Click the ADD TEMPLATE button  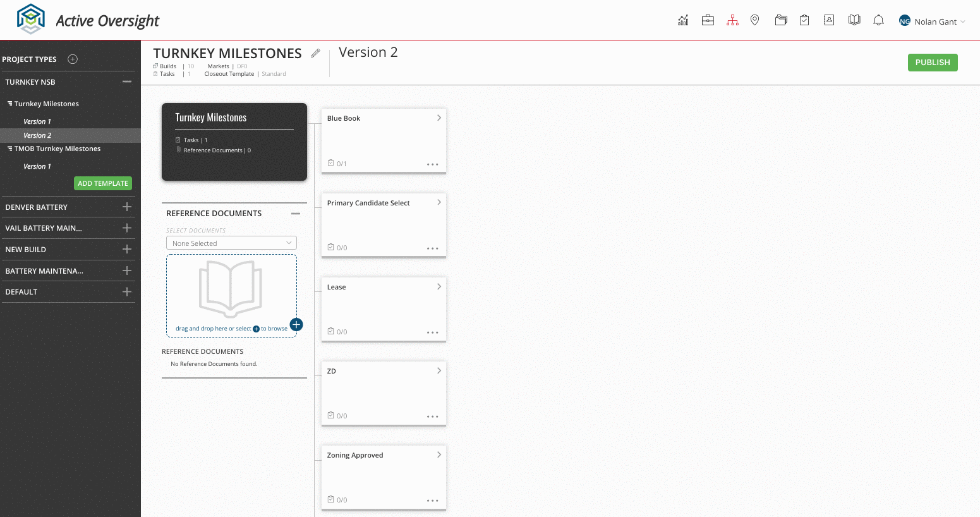pyautogui.click(x=103, y=183)
